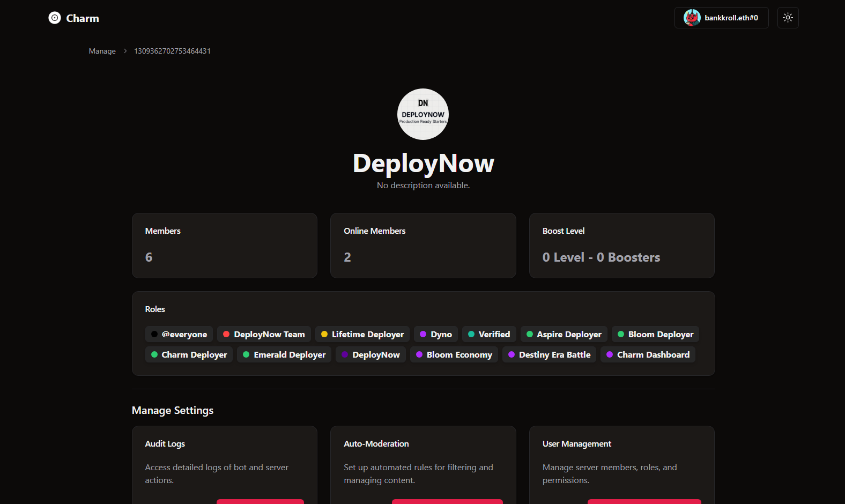
Task: Select the Online Members stat card
Action: coord(423,246)
